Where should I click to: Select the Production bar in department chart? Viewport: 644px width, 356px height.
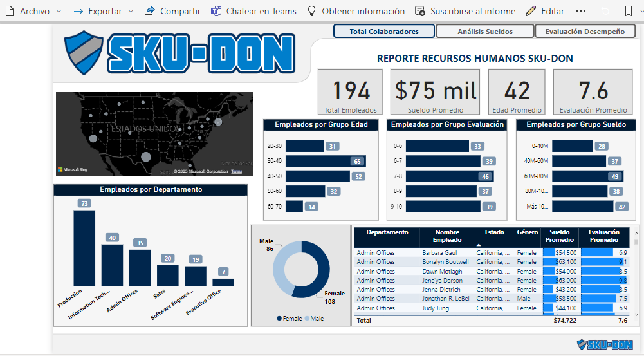(x=84, y=247)
